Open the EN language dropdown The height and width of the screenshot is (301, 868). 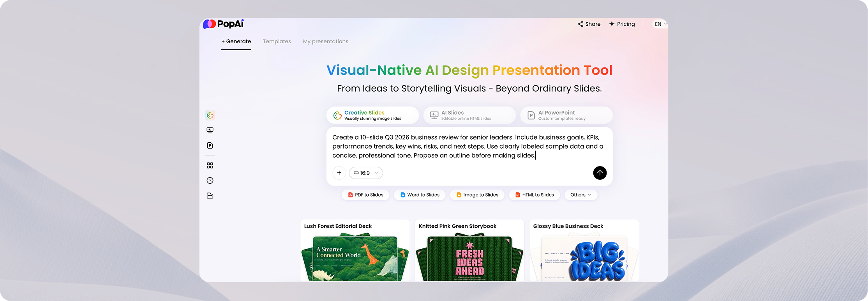tap(660, 24)
